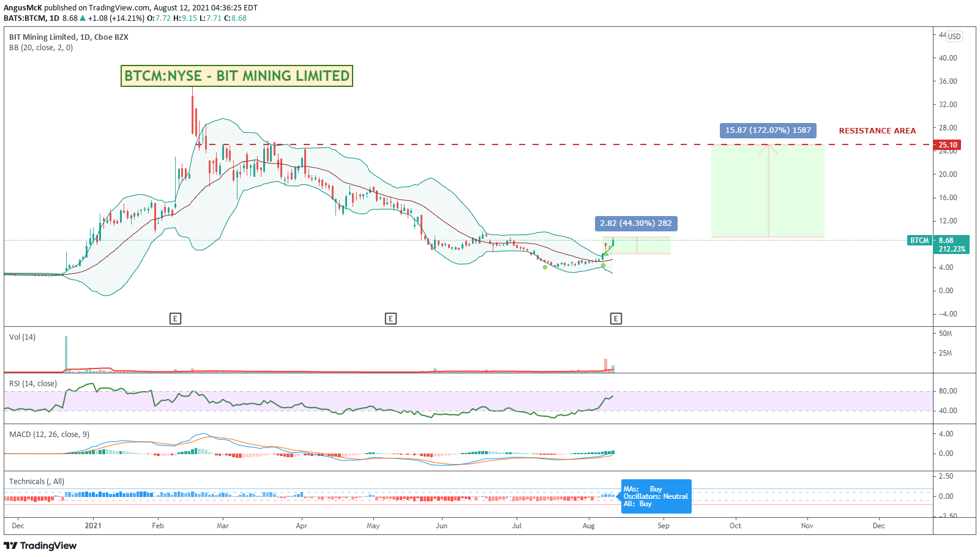Click the August earnings E marker
The image size is (980, 557).
coord(616,318)
